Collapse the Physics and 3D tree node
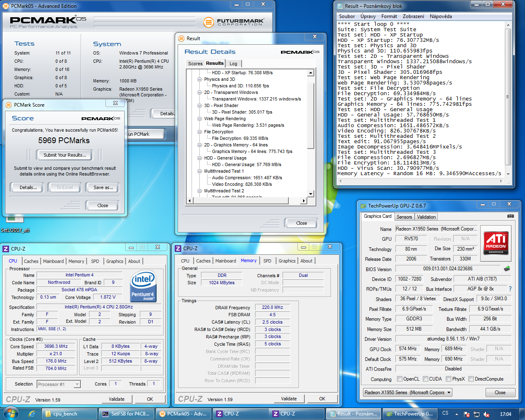Screen dimensions: 525x420 (x=200, y=79)
